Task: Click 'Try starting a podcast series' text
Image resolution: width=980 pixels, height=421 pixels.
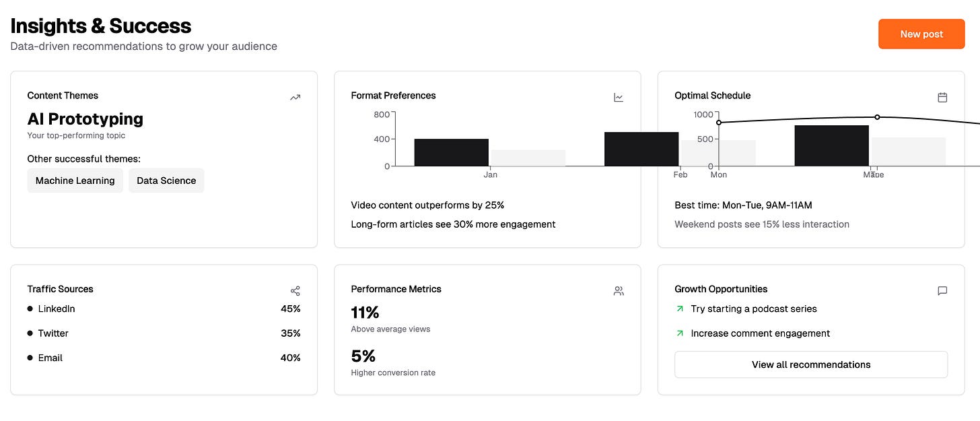Action: coord(754,309)
